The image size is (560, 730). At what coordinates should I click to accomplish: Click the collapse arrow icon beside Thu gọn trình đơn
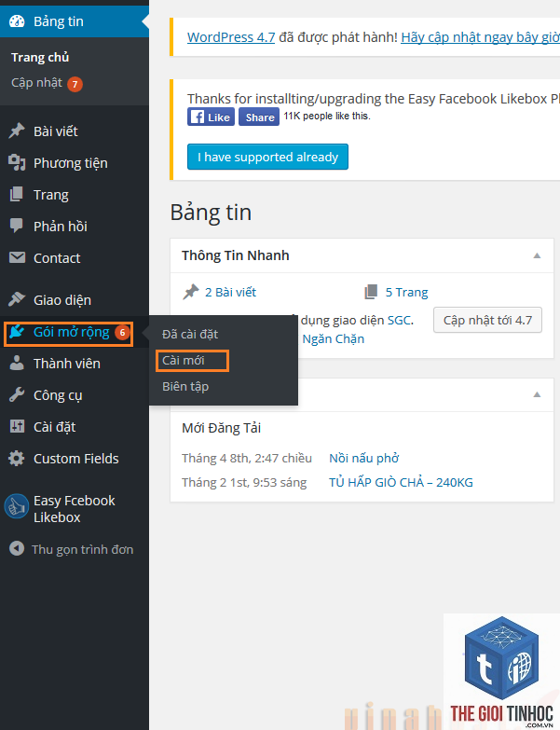17,548
